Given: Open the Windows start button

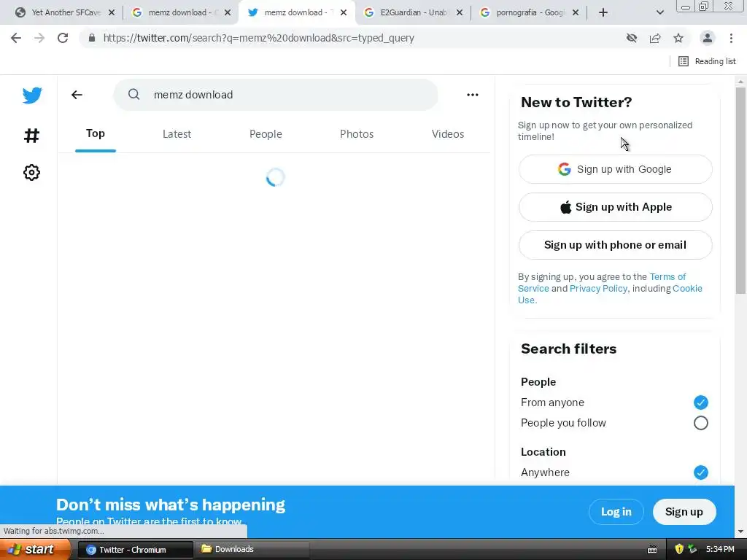Looking at the screenshot, I should pyautogui.click(x=35, y=550).
